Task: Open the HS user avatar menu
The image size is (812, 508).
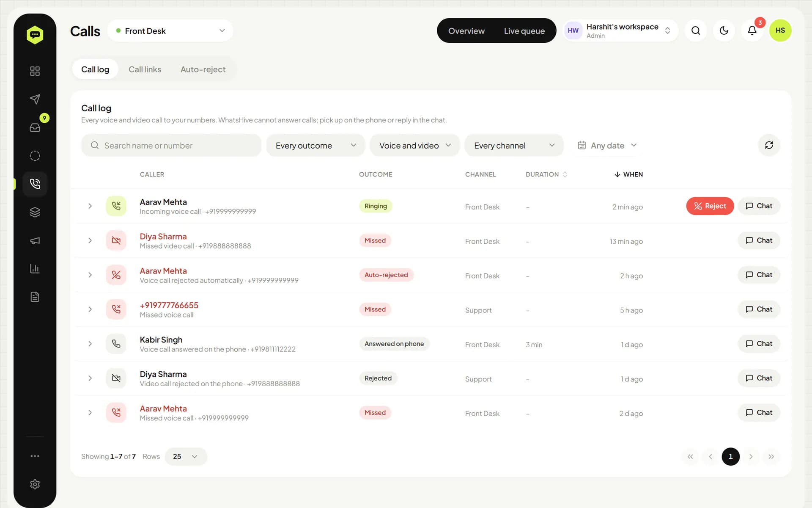Action: click(780, 30)
